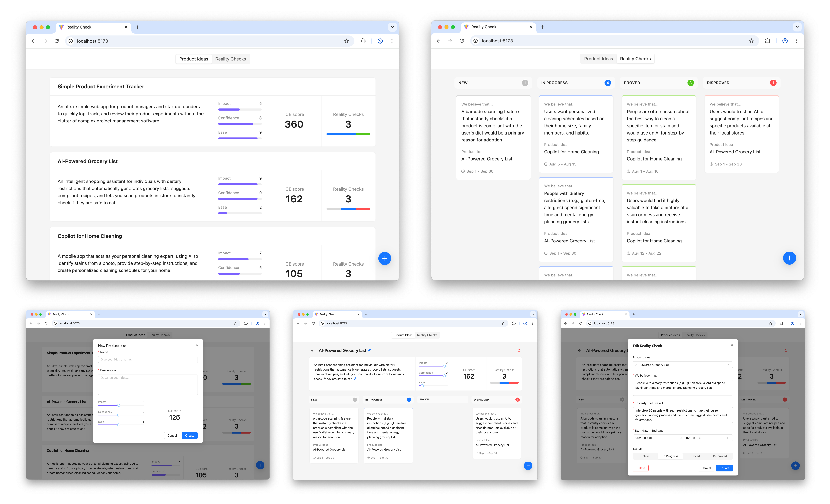Open the Product Idea dropdown in Edit Reality Check

pyautogui.click(x=682, y=365)
